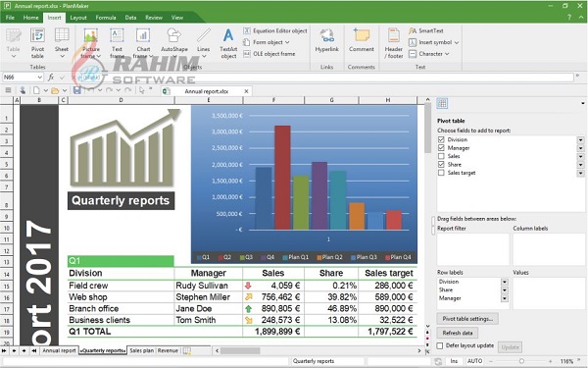Insert an Equation Editor object
The image size is (588, 368).
(275, 30)
